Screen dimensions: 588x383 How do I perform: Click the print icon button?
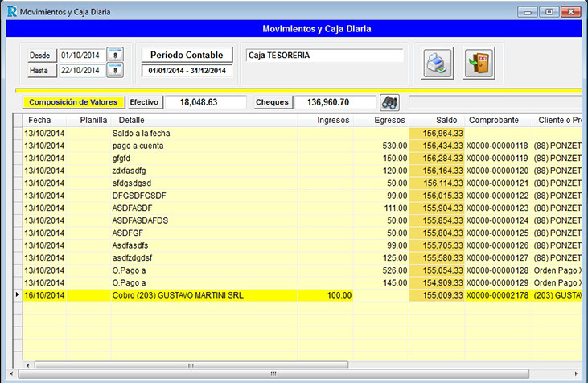(438, 63)
